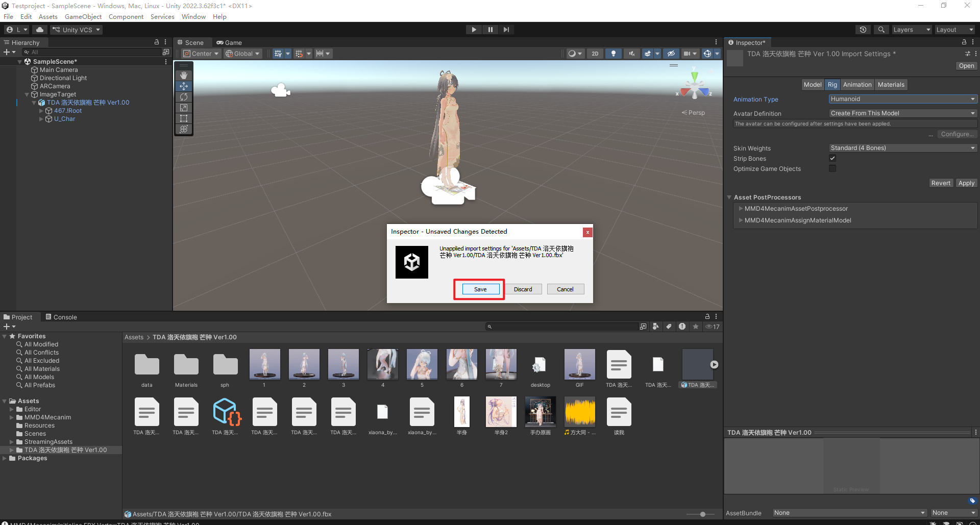Select the Rotate tool
This screenshot has height=525, width=980.
pos(184,97)
